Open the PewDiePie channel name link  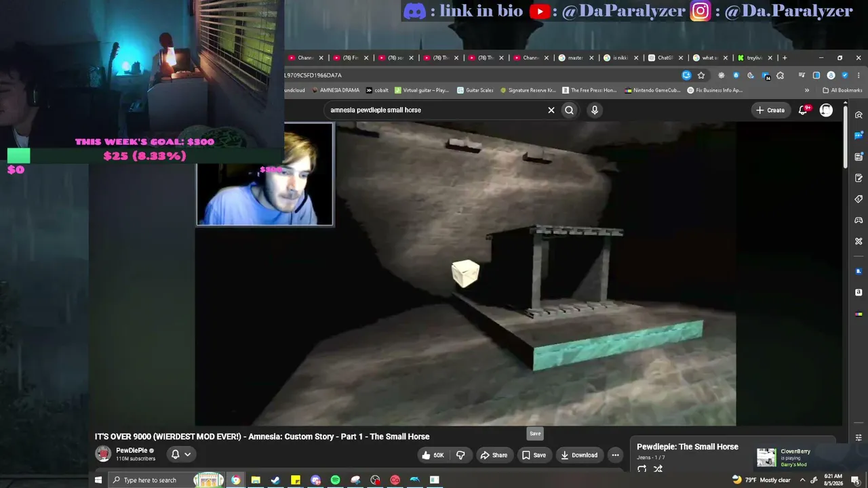(x=132, y=451)
